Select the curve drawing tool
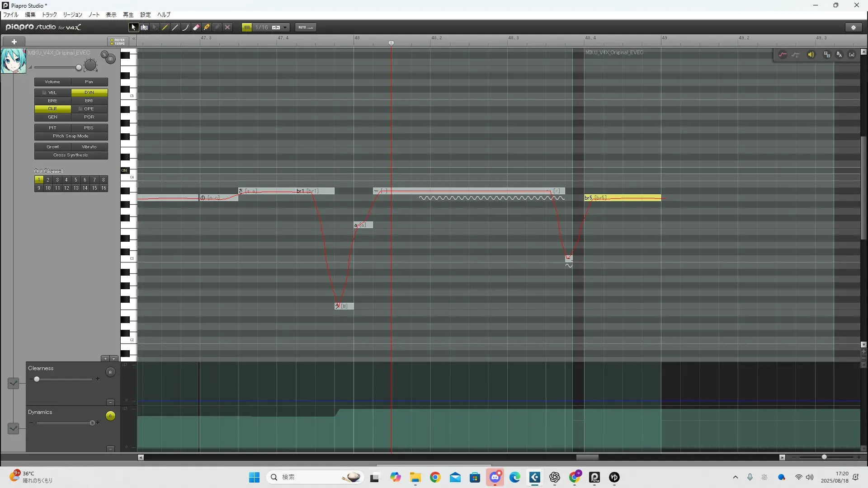868x488 pixels. pyautogui.click(x=186, y=28)
